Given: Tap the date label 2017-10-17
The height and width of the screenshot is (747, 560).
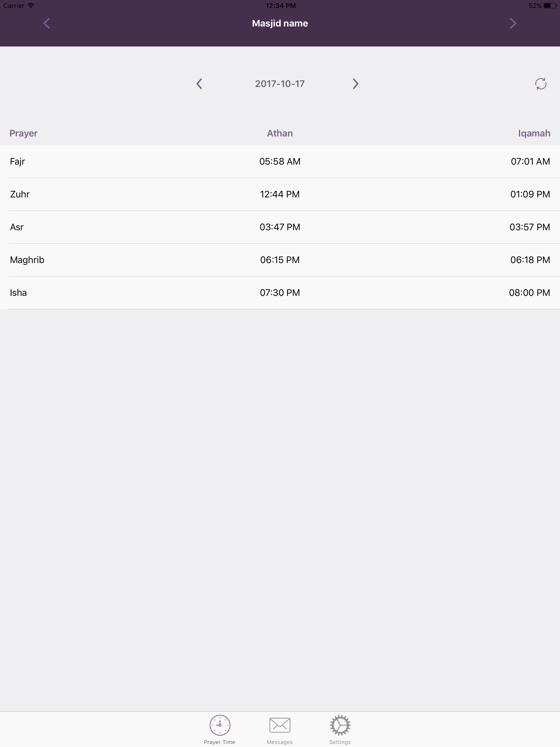Looking at the screenshot, I should [x=280, y=84].
